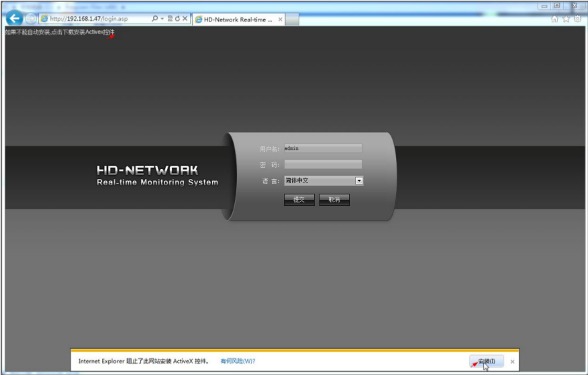Refresh the page with reload icon

click(x=177, y=18)
